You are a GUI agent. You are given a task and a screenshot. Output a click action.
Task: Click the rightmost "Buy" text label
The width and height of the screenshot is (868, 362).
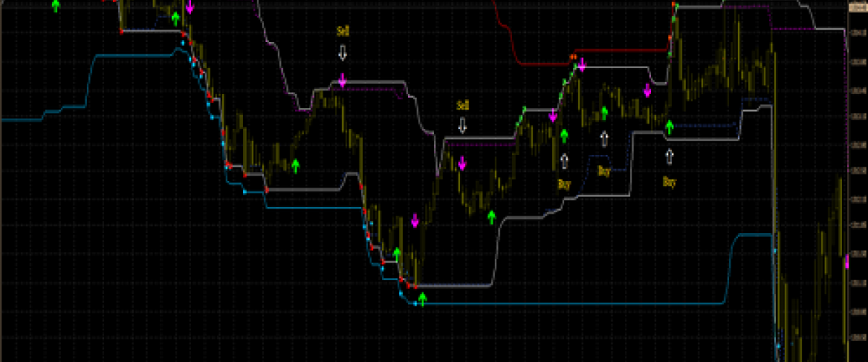coord(669,182)
